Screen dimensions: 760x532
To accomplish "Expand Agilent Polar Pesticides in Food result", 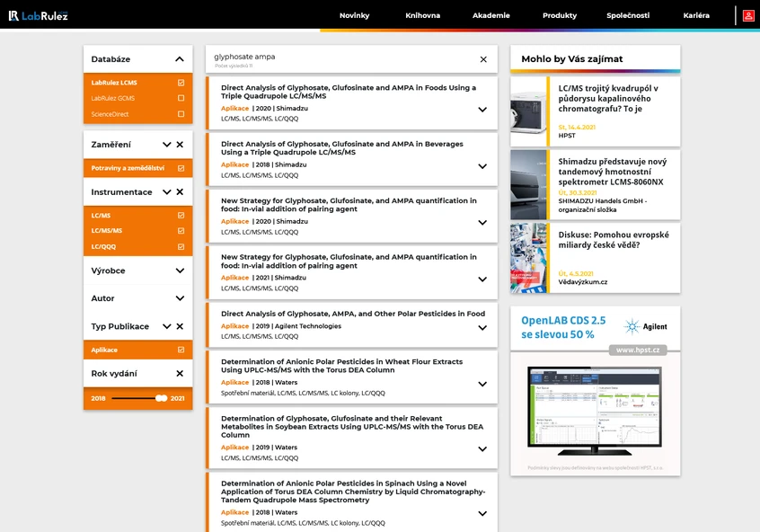I will [482, 328].
